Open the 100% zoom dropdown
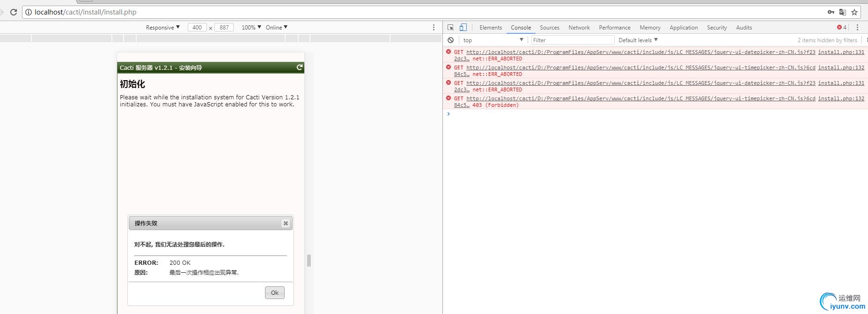 (x=251, y=28)
